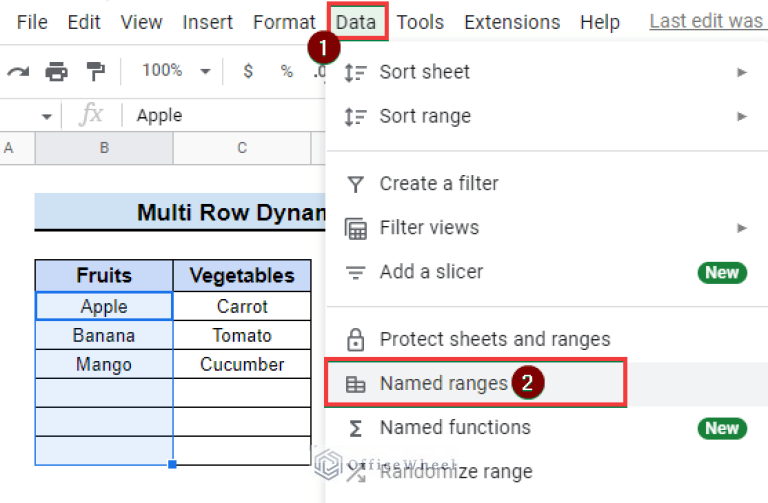Choose Add a slicer menu entry
Image resolution: width=768 pixels, height=503 pixels.
pos(431,272)
